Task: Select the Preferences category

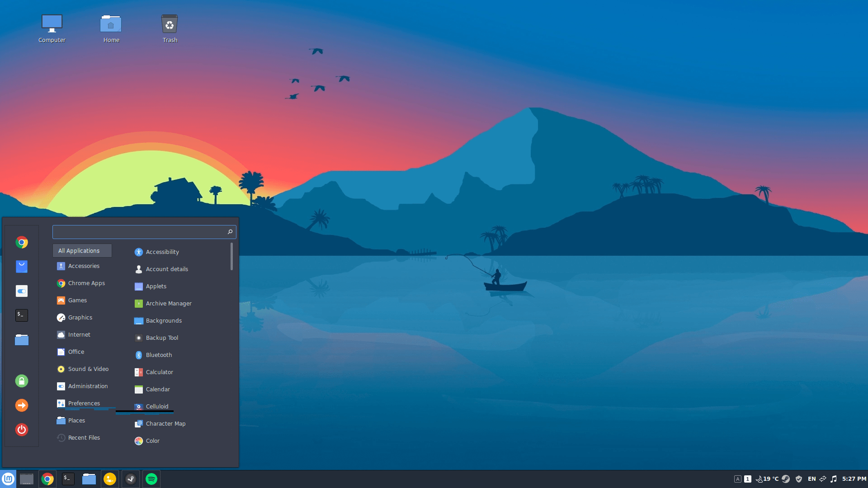Action: coord(82,404)
